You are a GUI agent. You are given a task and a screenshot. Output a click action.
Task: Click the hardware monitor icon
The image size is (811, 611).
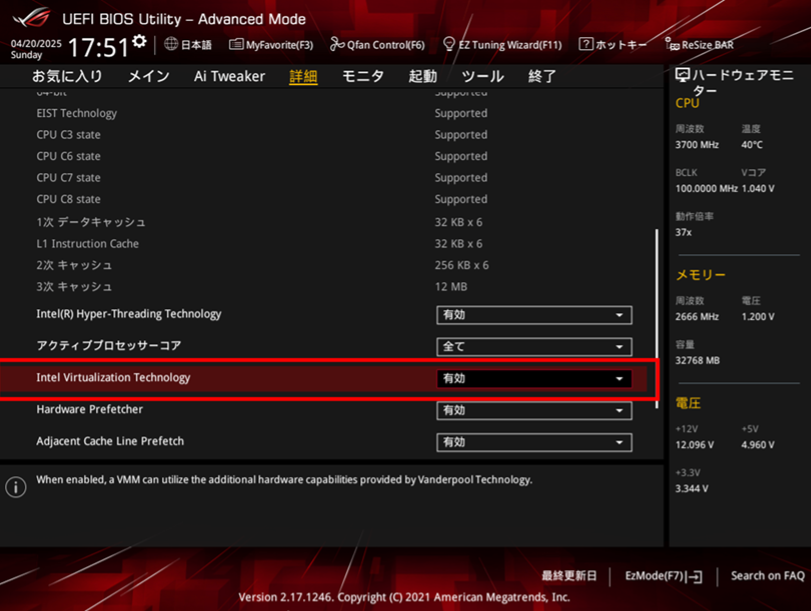click(x=683, y=76)
